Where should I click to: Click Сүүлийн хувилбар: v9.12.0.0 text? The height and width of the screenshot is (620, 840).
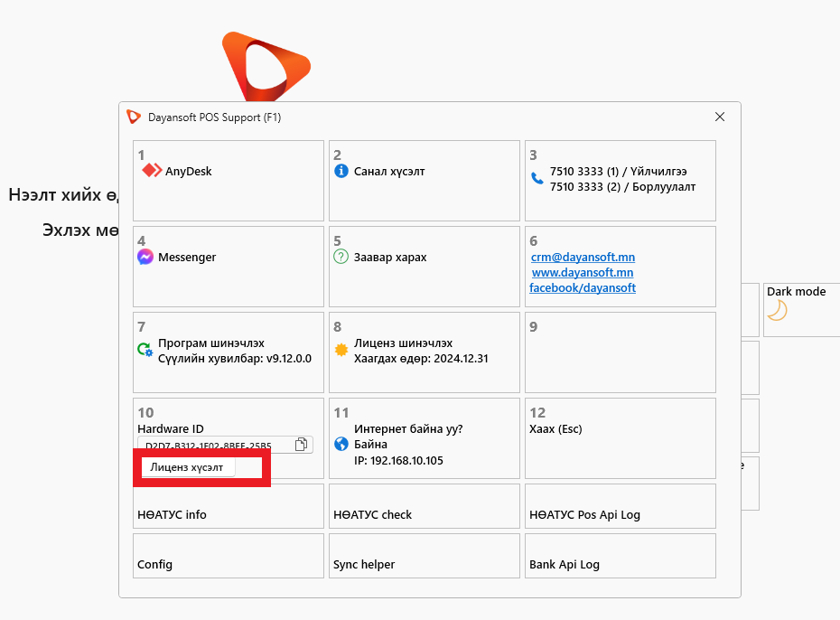pyautogui.click(x=235, y=359)
